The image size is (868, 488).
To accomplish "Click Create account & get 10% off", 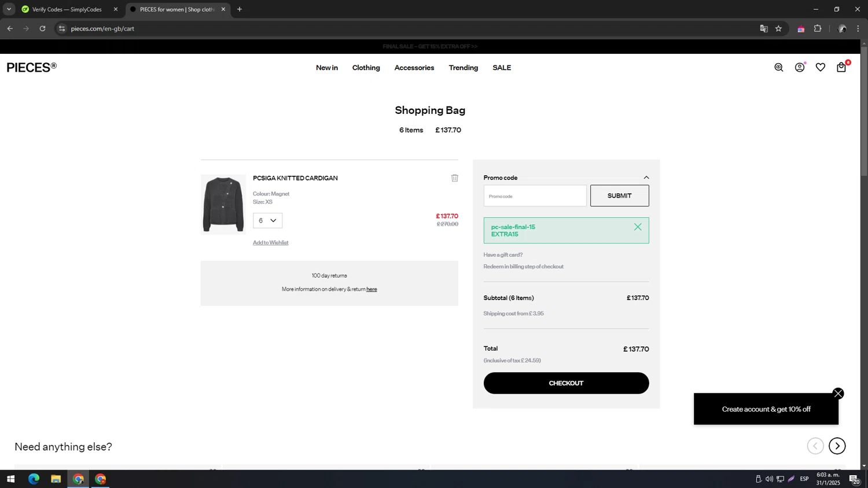I will [766, 409].
